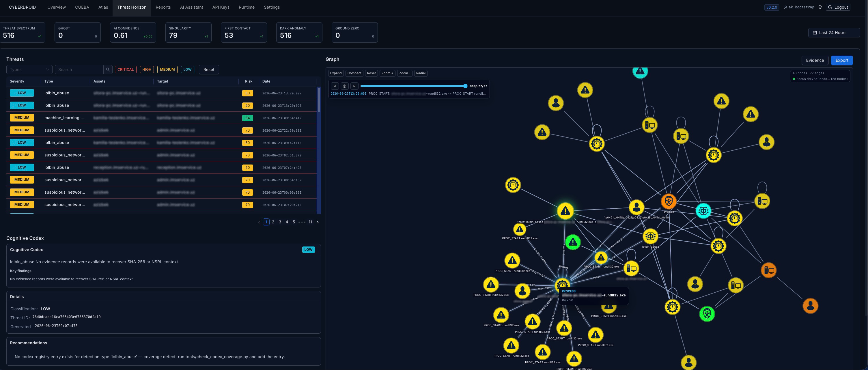The width and height of the screenshot is (868, 370).
Task: Select the cyan chip node in the graph
Action: point(703,211)
